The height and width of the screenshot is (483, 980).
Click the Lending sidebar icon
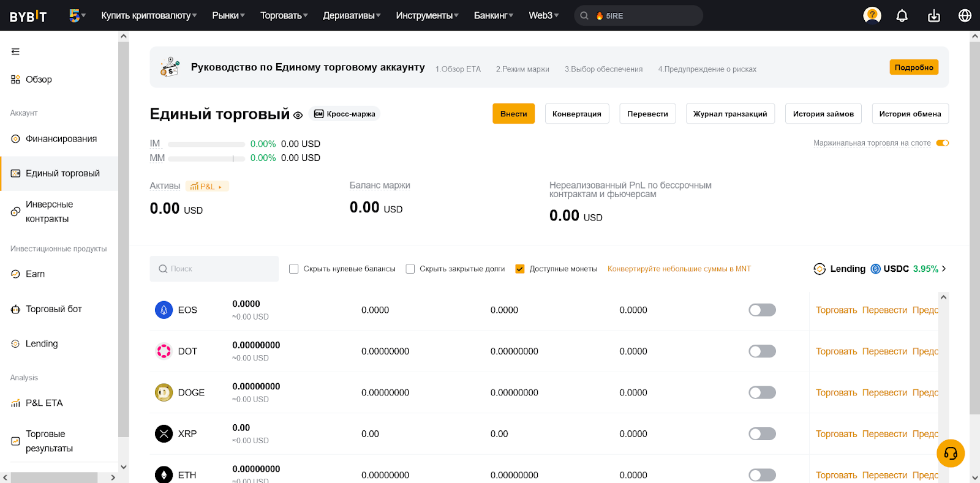(x=15, y=344)
